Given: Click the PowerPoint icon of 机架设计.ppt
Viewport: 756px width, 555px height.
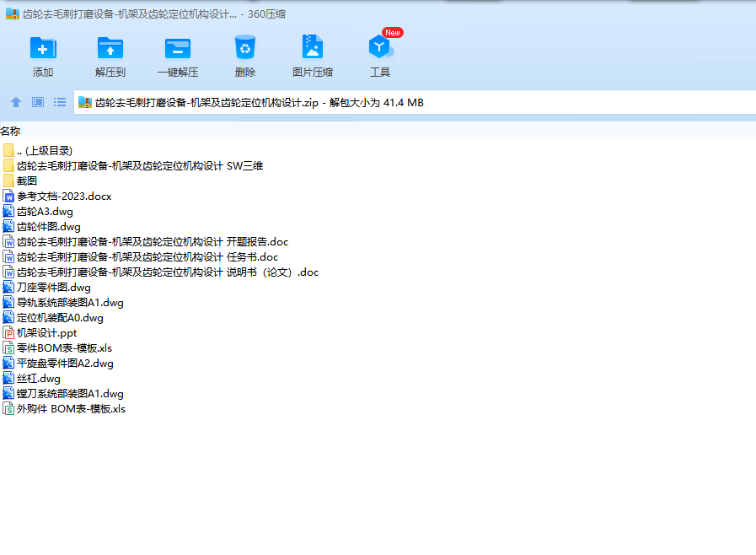Looking at the screenshot, I should pos(8,333).
